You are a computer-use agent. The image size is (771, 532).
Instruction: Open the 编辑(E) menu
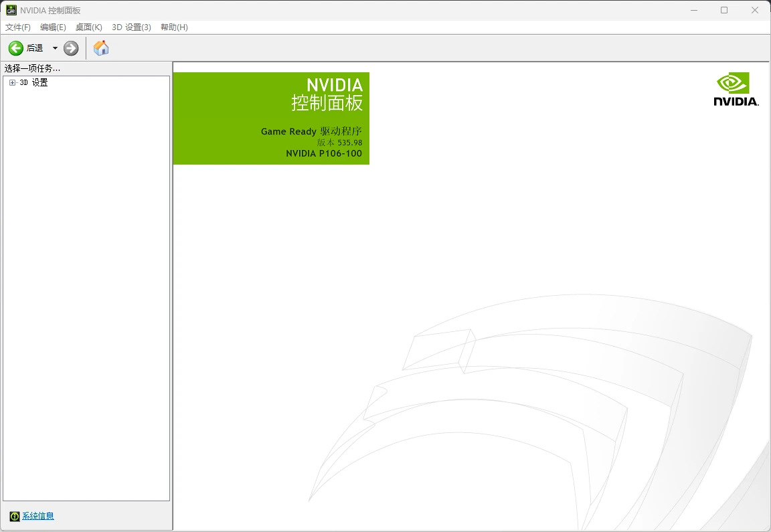[53, 27]
